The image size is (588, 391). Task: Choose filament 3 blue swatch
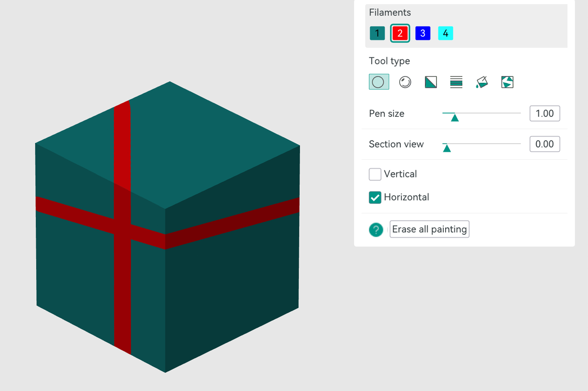(423, 33)
